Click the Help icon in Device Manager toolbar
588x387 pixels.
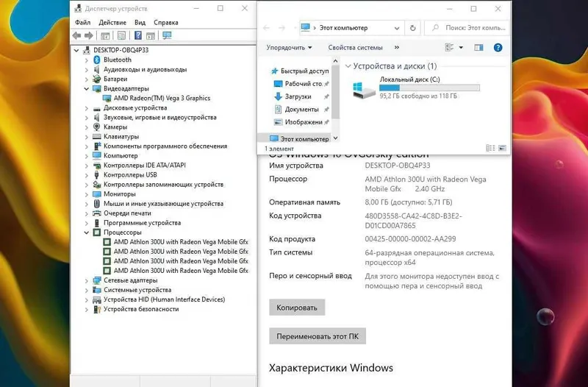click(x=138, y=35)
